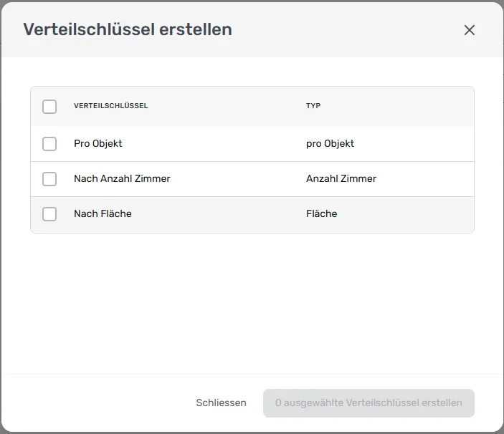Click the 'pro Objekt' type cell

(330, 143)
